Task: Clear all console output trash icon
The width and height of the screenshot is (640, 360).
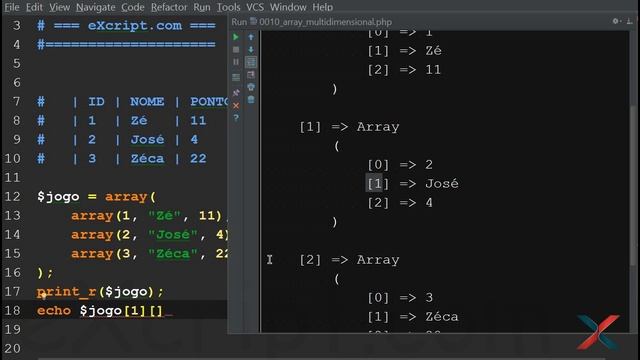Action: [251, 99]
